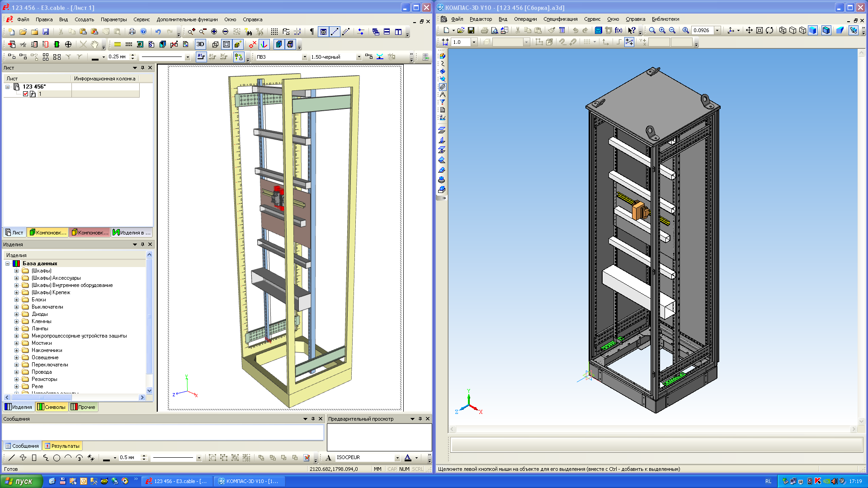Click the Print icon in E3.cable toolbar
The height and width of the screenshot is (488, 868).
[132, 32]
